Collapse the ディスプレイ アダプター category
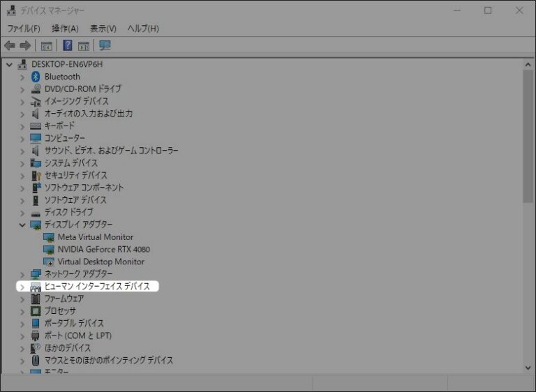The height and width of the screenshot is (392, 536). pyautogui.click(x=22, y=225)
